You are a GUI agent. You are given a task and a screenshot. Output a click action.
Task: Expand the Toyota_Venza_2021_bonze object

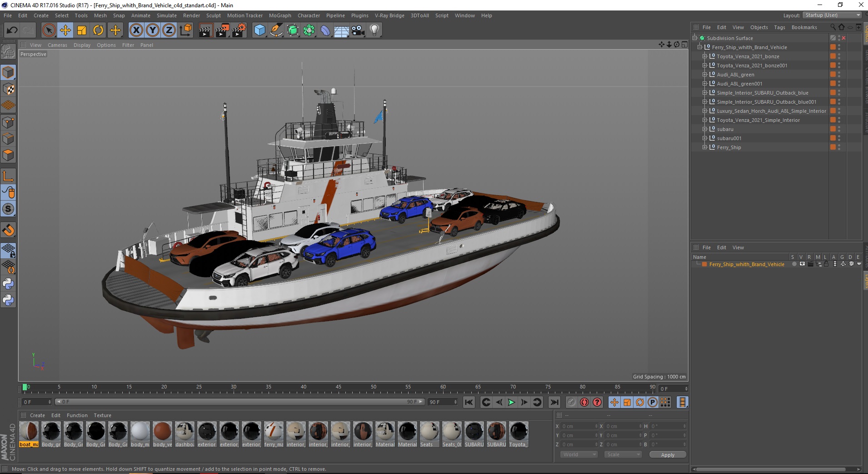pyautogui.click(x=705, y=56)
